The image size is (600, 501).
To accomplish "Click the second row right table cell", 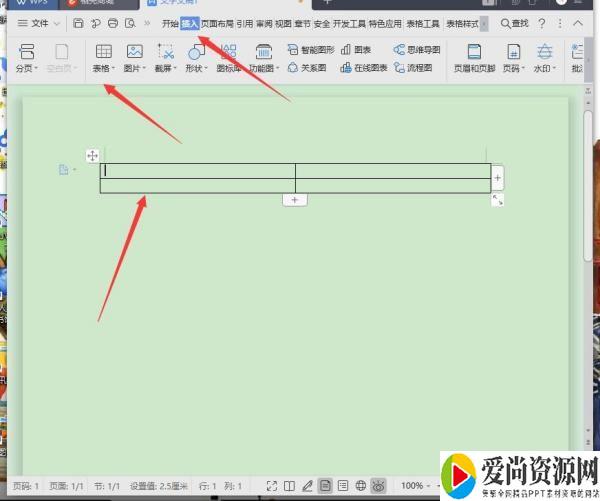I will [x=393, y=186].
